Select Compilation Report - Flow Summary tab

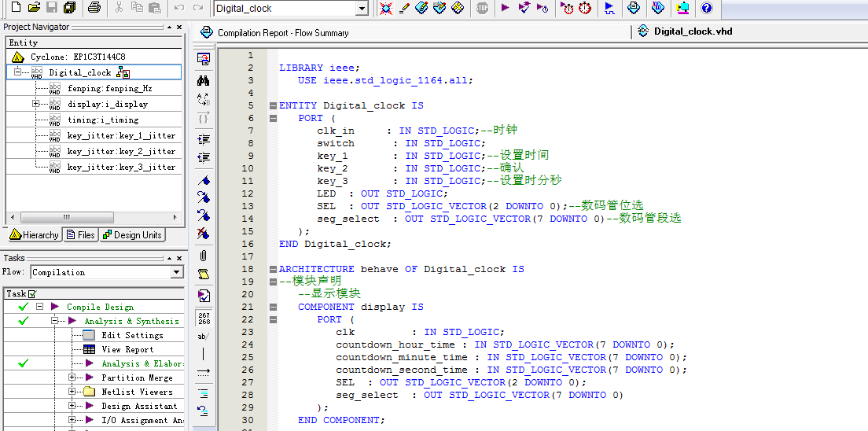281,33
